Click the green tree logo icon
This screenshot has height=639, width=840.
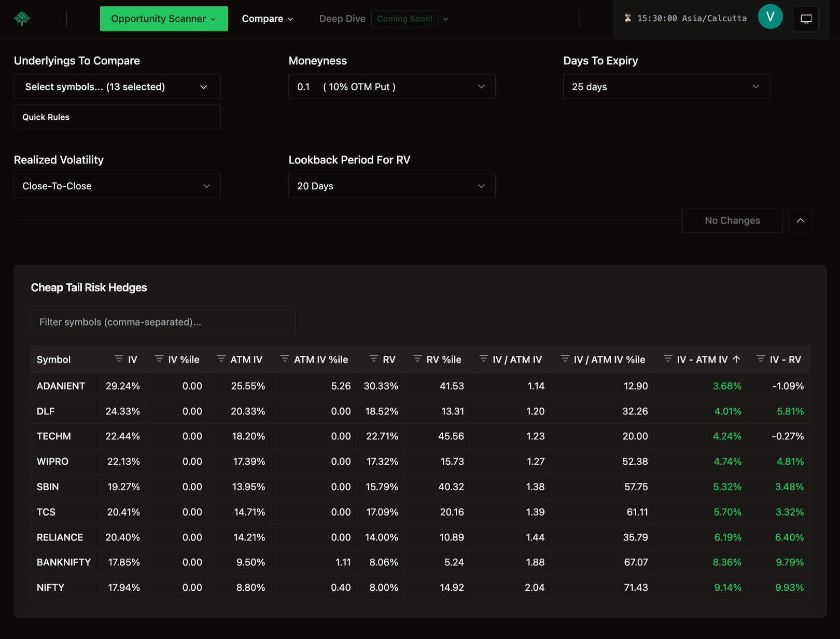coord(22,19)
